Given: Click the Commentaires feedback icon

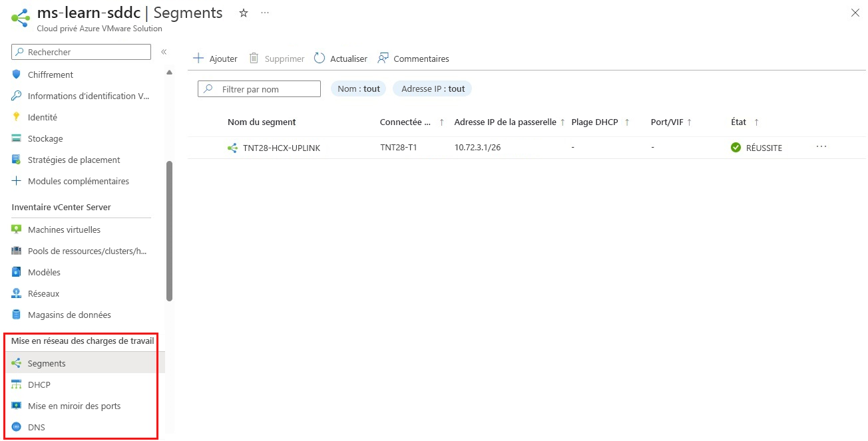Looking at the screenshot, I should 383,58.
